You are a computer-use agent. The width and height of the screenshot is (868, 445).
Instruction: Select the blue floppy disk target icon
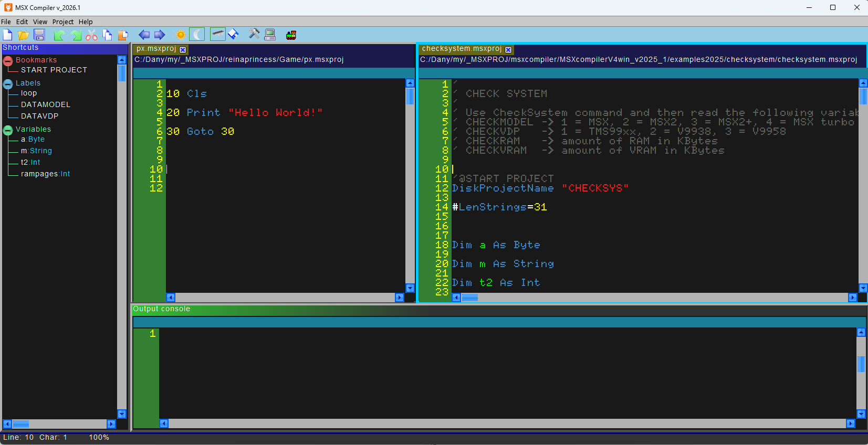click(x=234, y=35)
